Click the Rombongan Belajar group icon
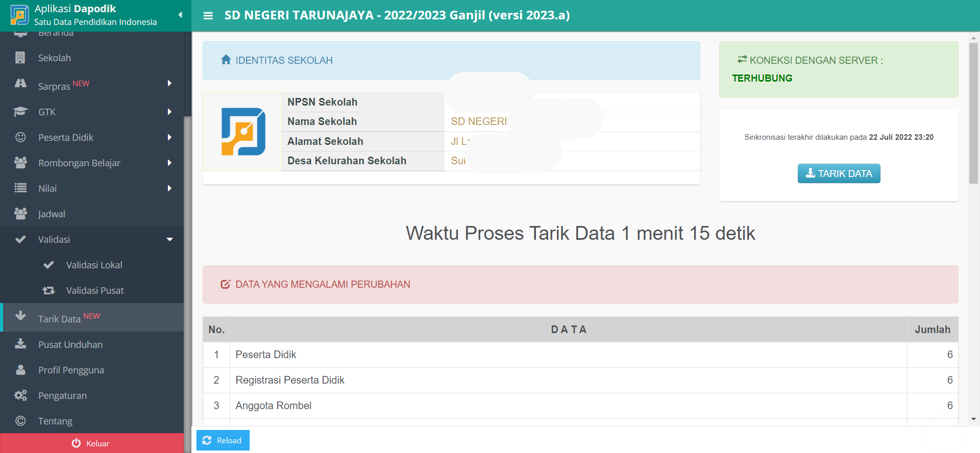 click(20, 163)
